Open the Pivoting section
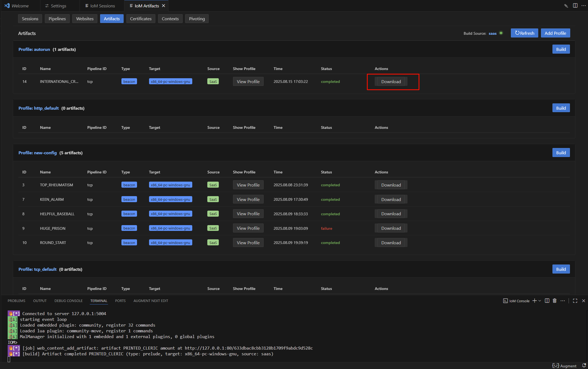 coord(197,19)
